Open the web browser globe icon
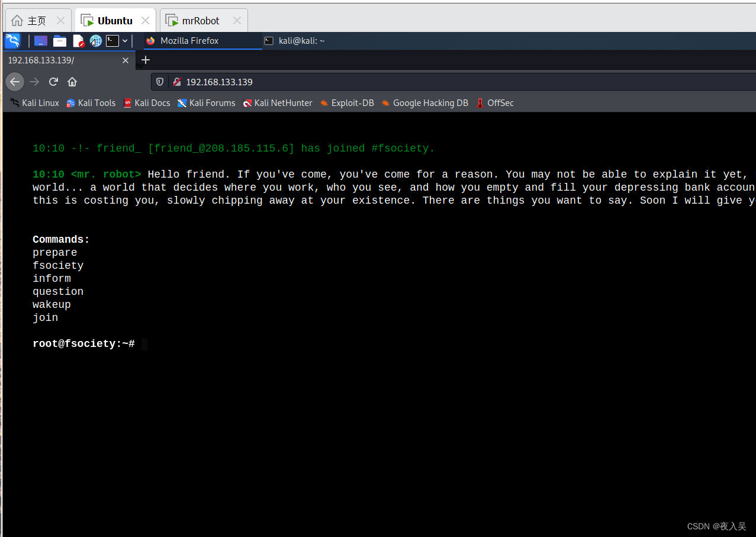The width and height of the screenshot is (756, 537). click(95, 40)
